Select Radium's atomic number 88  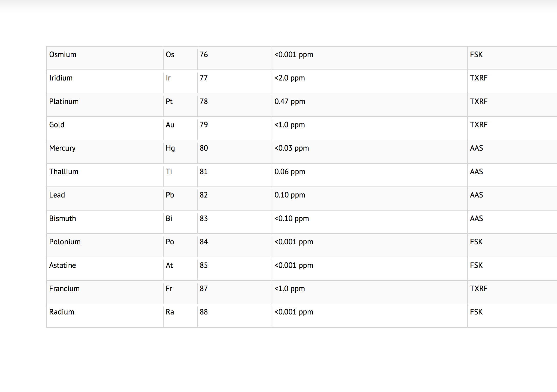tap(204, 312)
